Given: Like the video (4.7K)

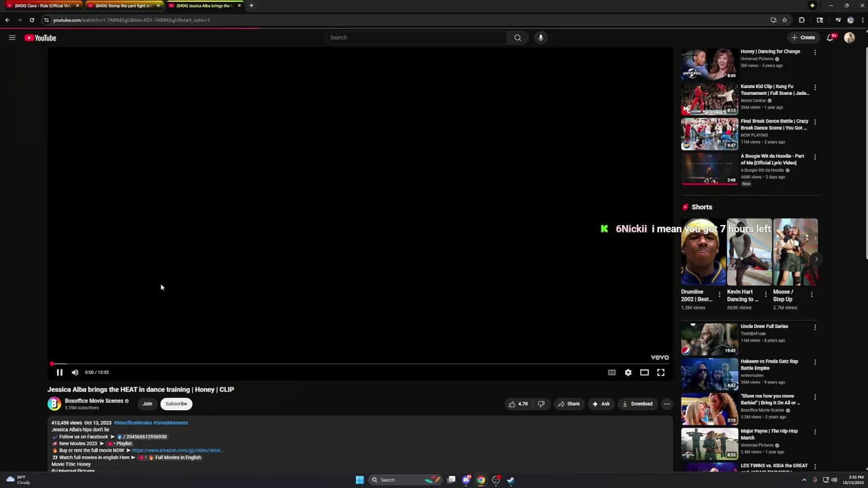Looking at the screenshot, I should (x=518, y=404).
